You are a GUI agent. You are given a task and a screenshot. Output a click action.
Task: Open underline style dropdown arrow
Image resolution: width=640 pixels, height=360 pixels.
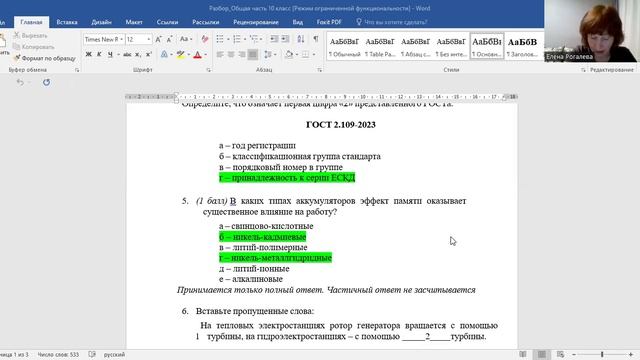[118, 55]
